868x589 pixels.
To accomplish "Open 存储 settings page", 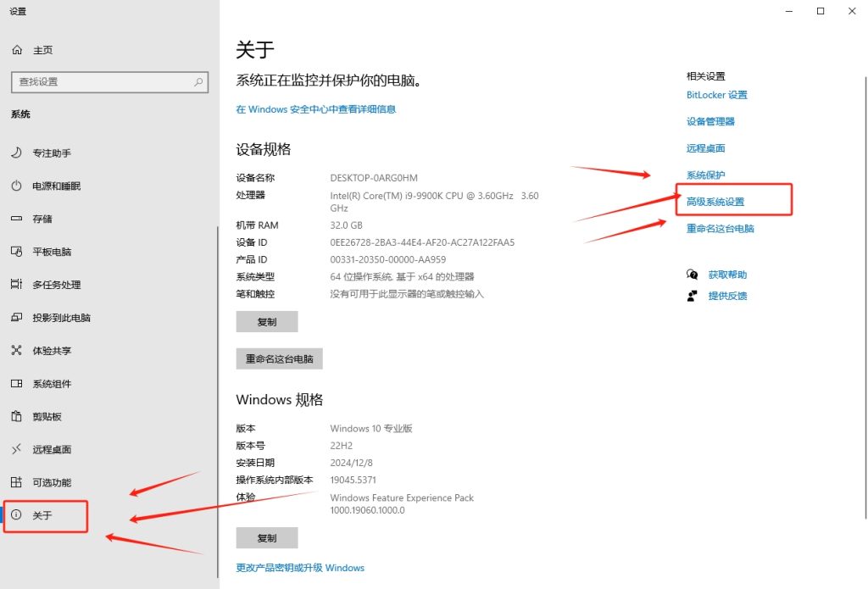I will (42, 219).
